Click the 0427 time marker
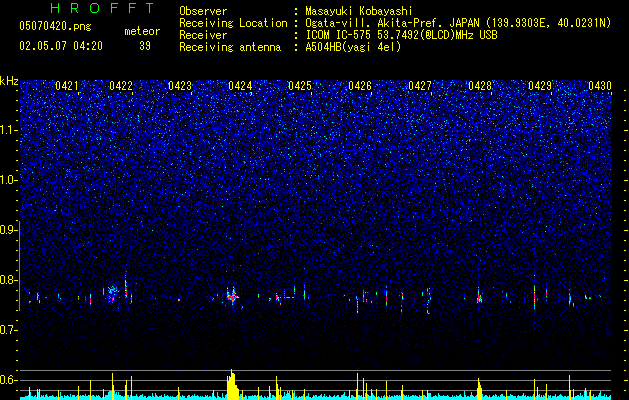629x400 pixels. pos(420,86)
